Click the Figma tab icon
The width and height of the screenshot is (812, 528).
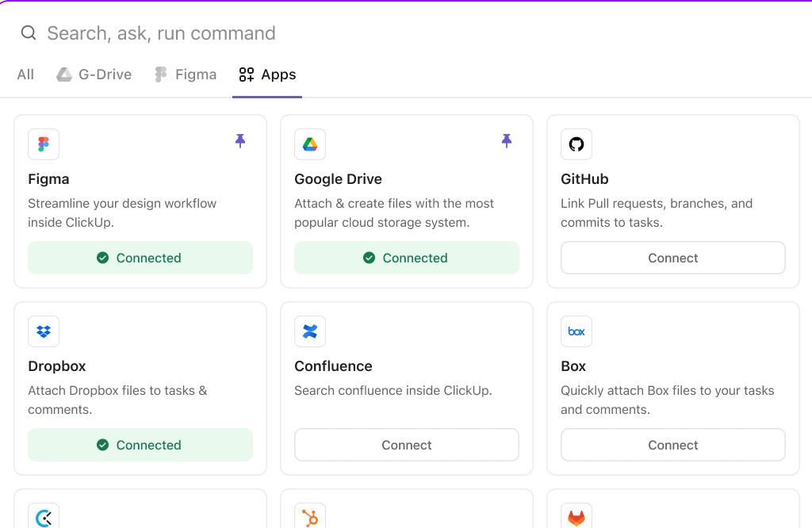click(160, 75)
